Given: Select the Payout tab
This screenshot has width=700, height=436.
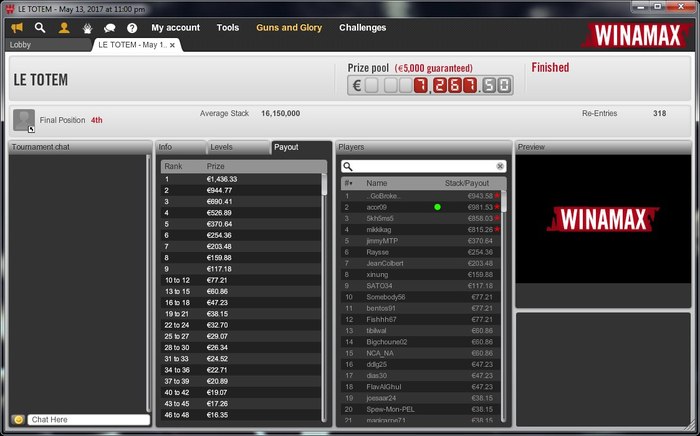Looking at the screenshot, I should pyautogui.click(x=301, y=147).
